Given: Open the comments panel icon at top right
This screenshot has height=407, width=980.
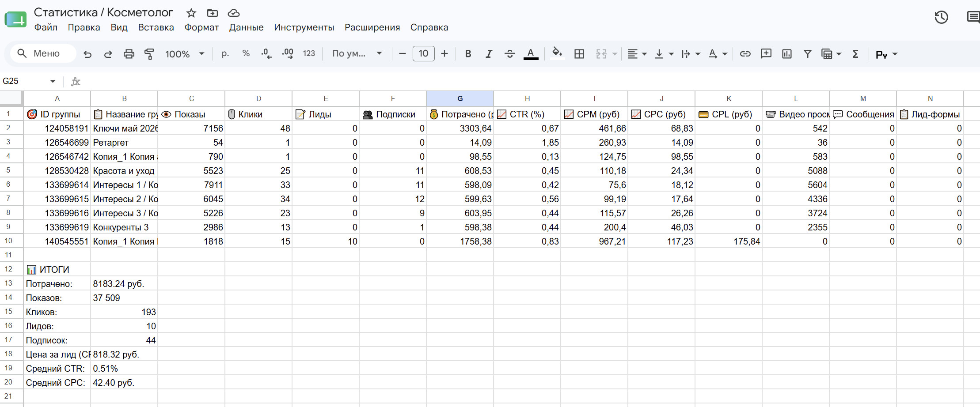Looking at the screenshot, I should click(973, 17).
